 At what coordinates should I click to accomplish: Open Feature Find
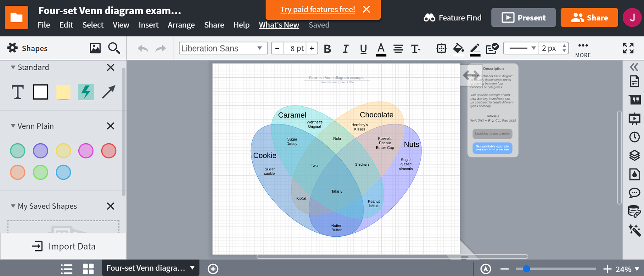pyautogui.click(x=453, y=18)
